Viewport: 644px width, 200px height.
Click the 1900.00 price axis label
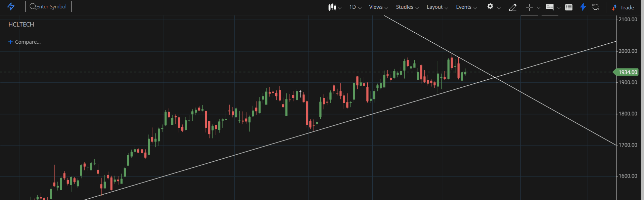628,82
